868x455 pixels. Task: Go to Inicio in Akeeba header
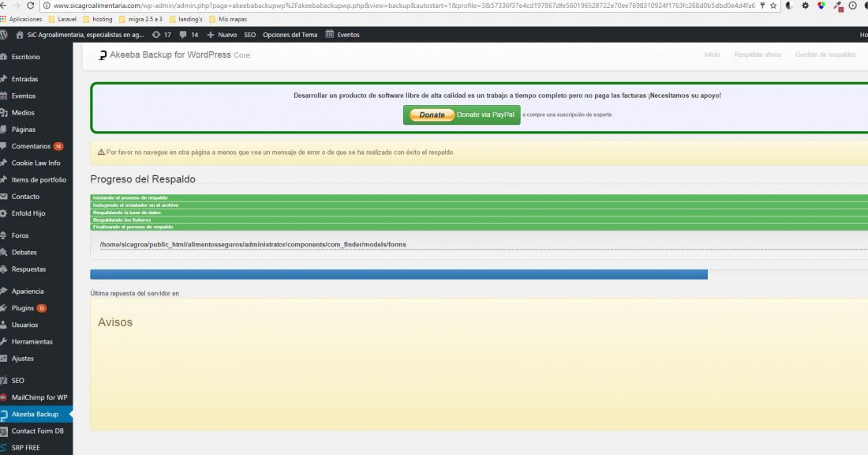point(712,55)
